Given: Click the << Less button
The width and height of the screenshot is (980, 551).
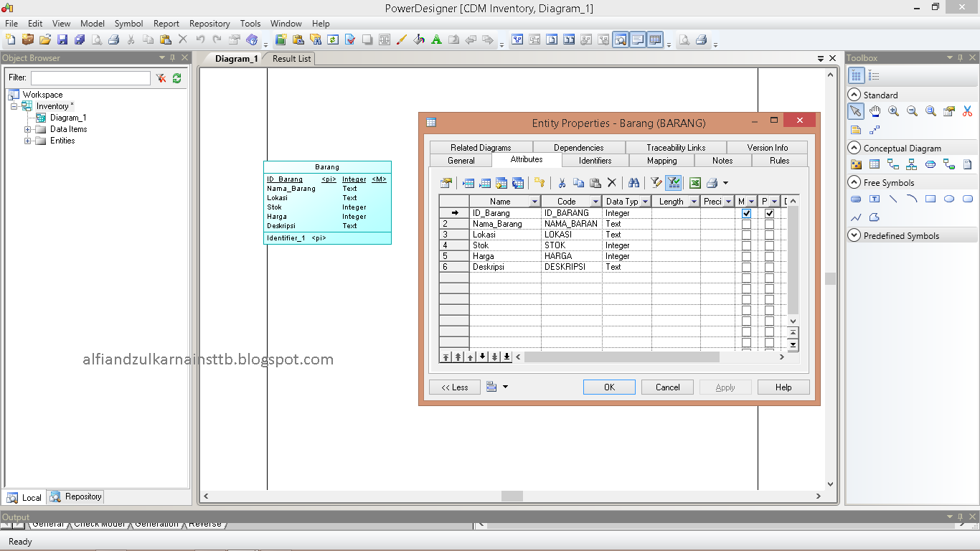Looking at the screenshot, I should 454,387.
